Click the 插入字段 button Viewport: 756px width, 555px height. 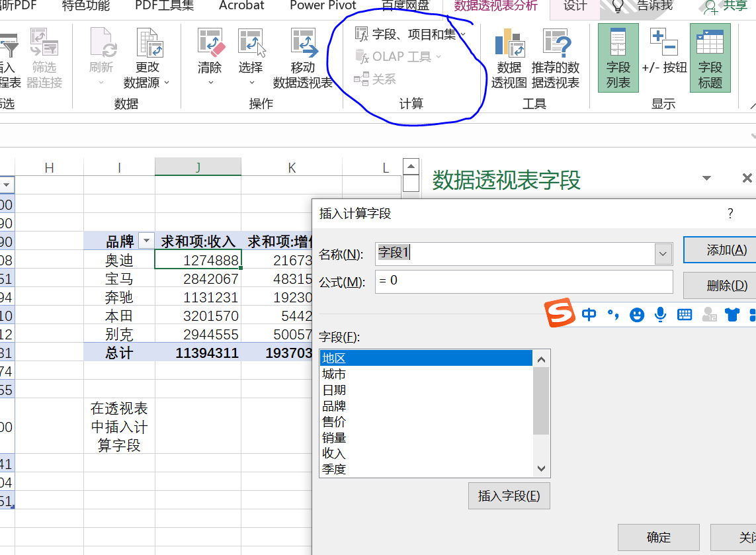[x=509, y=496]
